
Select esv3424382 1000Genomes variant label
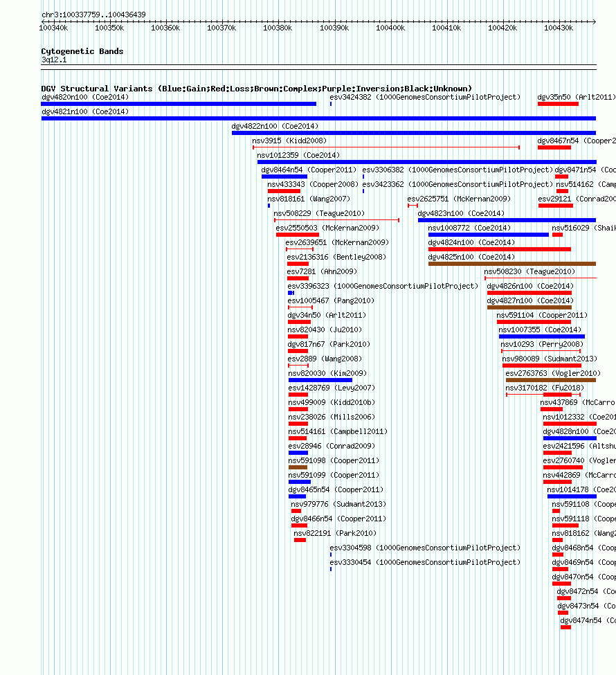click(425, 98)
